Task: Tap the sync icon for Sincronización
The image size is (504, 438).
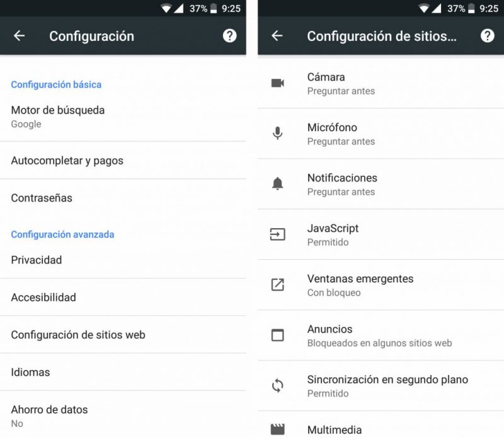Action: [x=277, y=385]
